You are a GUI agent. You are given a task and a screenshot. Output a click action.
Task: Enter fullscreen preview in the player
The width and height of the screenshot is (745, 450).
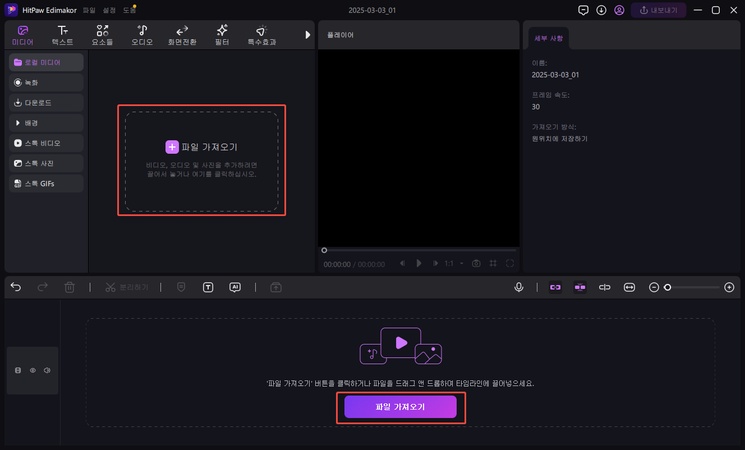[x=510, y=263]
